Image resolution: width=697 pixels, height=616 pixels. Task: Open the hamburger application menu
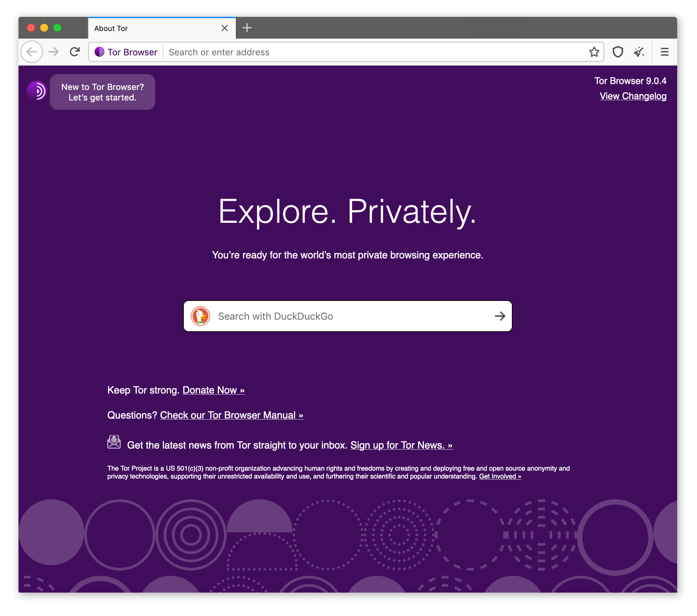point(664,52)
